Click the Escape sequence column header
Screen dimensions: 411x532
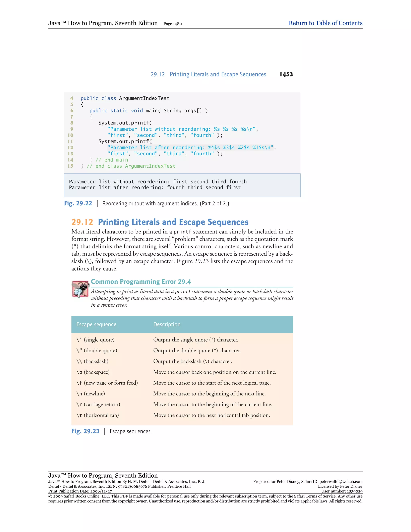(96, 324)
